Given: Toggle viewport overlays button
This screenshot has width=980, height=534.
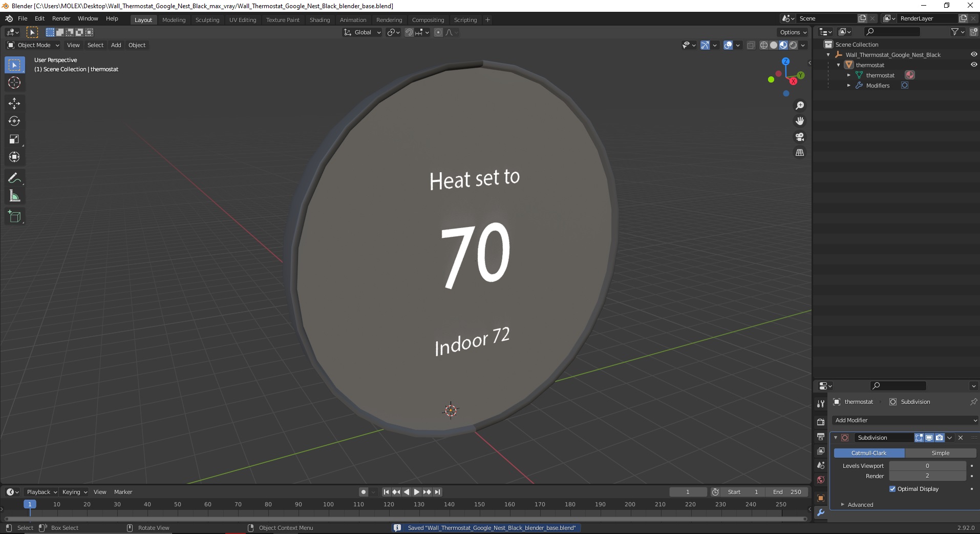Looking at the screenshot, I should [x=728, y=45].
